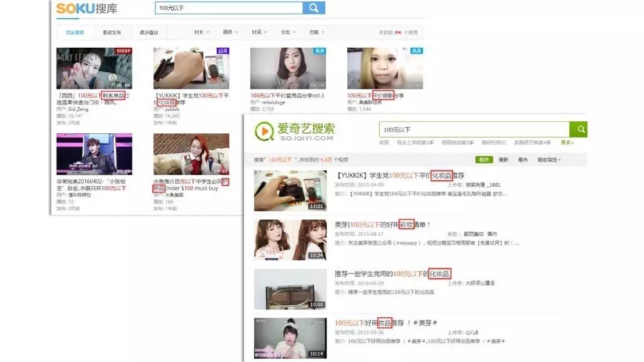Open title 非常完美20160402 小张柏芝
This screenshot has height=362, width=644.
(x=91, y=185)
